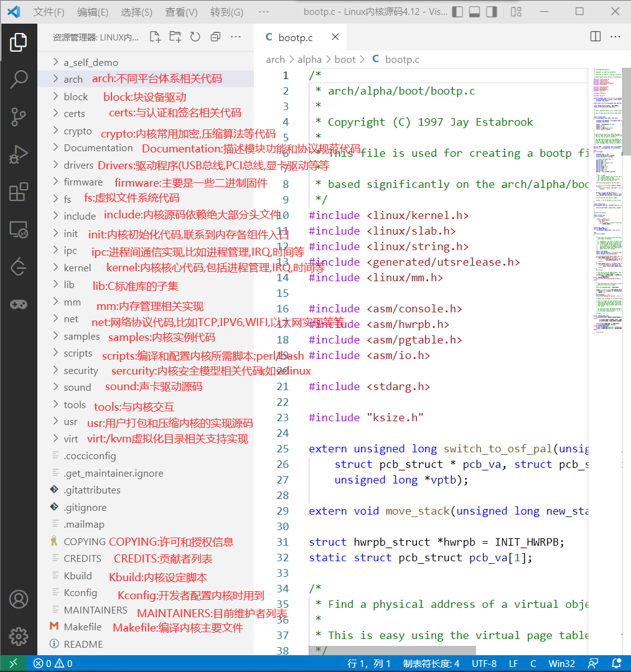Open the 查看(V) menu
The height and width of the screenshot is (672, 631).
coord(181,12)
